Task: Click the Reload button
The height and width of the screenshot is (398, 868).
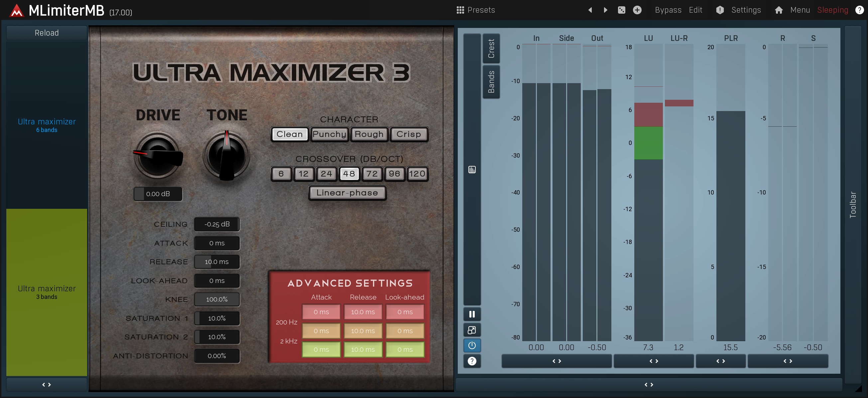Action: tap(47, 33)
